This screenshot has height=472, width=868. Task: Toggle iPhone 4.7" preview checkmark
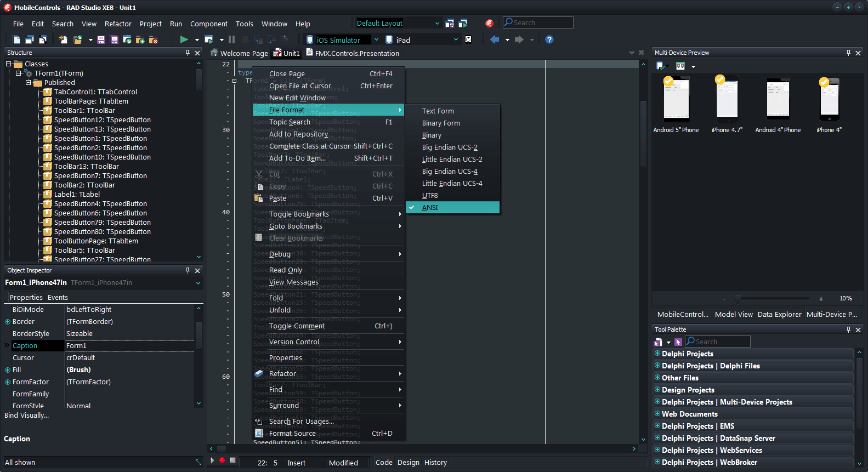720,79
